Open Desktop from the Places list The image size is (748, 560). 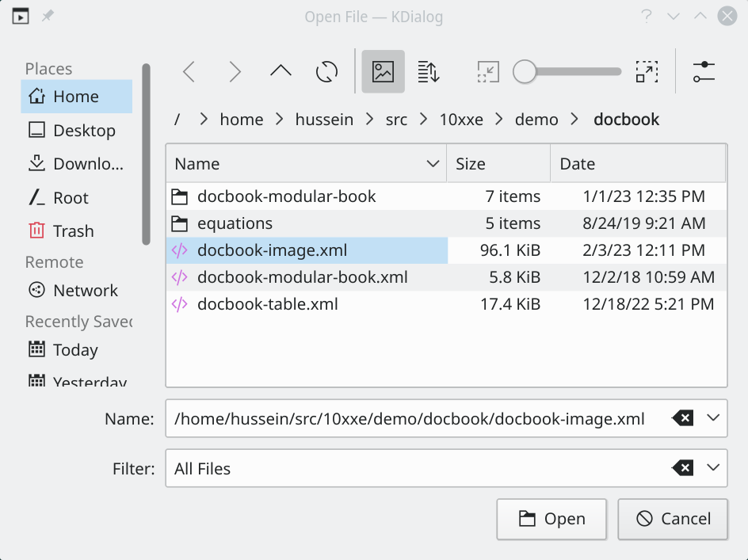[76, 130]
